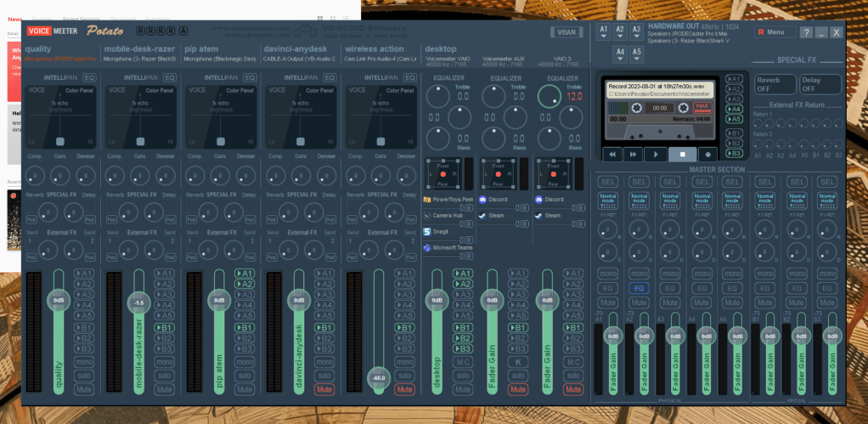The image size is (868, 424).
Task: Click the PowerToys.Peek app icon
Action: (427, 200)
